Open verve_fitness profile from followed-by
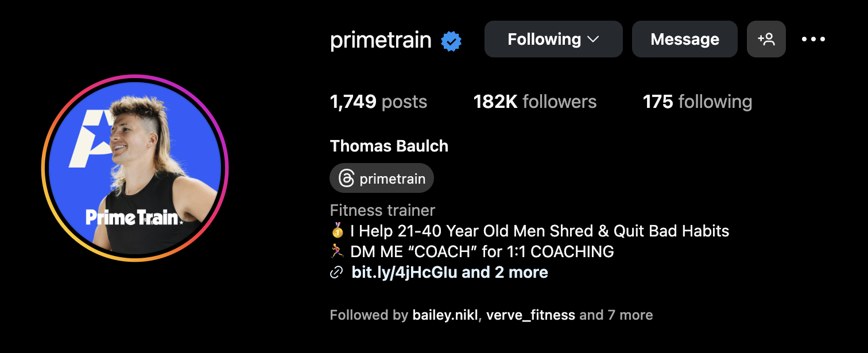868x353 pixels. point(530,315)
